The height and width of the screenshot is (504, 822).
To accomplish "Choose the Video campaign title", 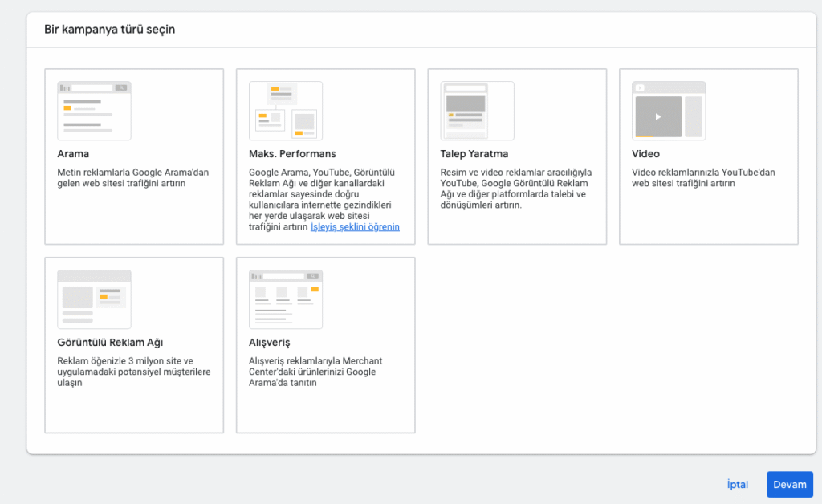I will point(645,154).
